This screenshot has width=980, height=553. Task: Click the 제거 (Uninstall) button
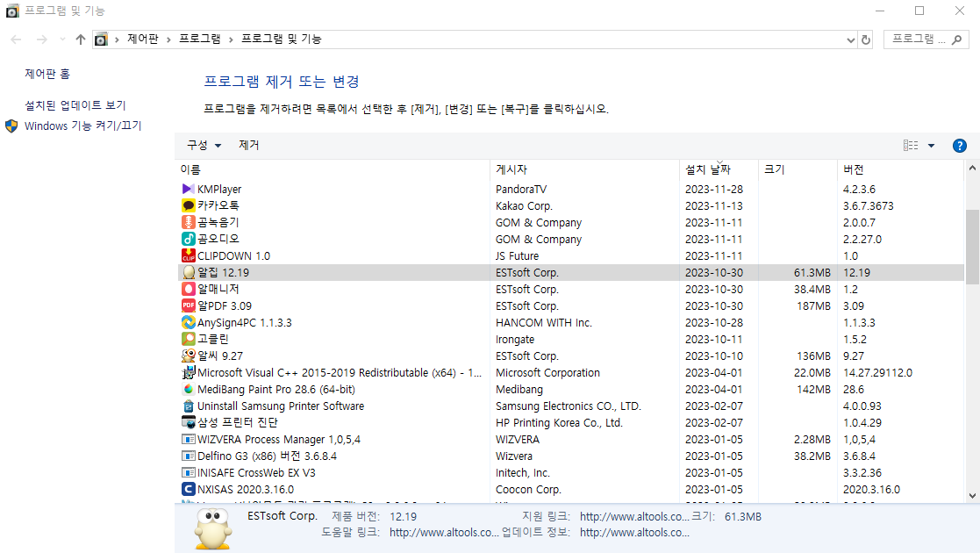(x=250, y=146)
